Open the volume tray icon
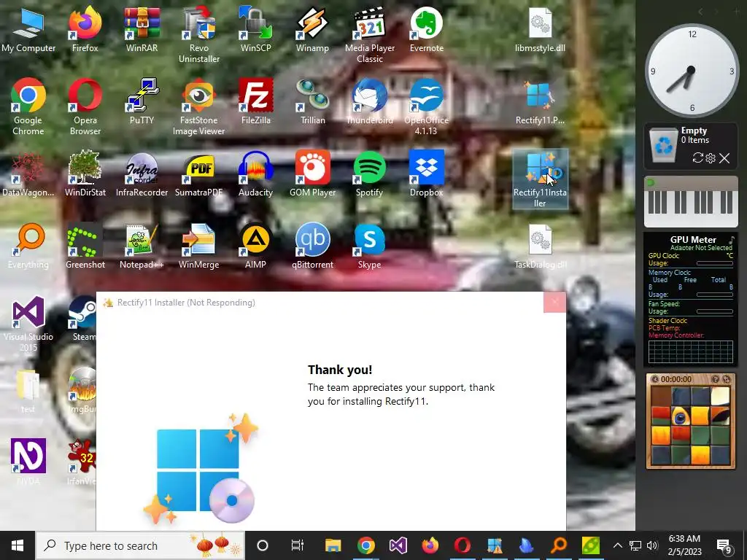 tap(653, 545)
